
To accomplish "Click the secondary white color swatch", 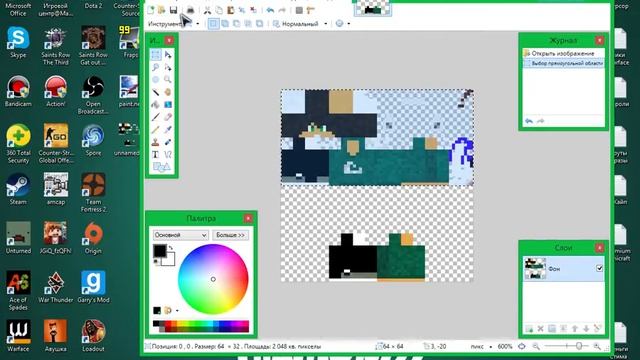I will (170, 260).
